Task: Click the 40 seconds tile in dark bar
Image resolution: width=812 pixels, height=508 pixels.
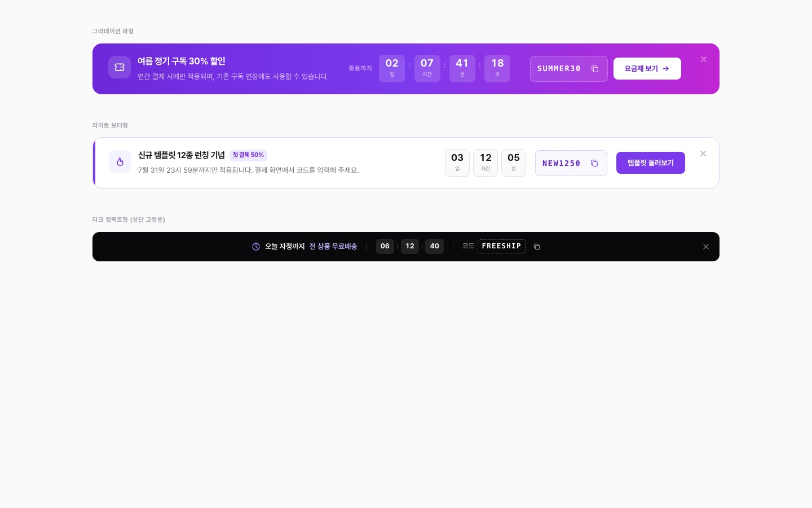Action: coord(435,246)
